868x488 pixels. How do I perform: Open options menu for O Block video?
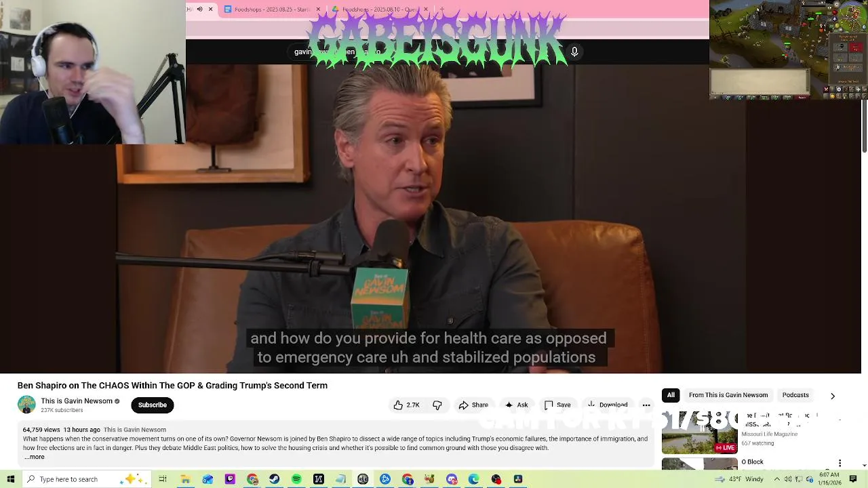(840, 463)
